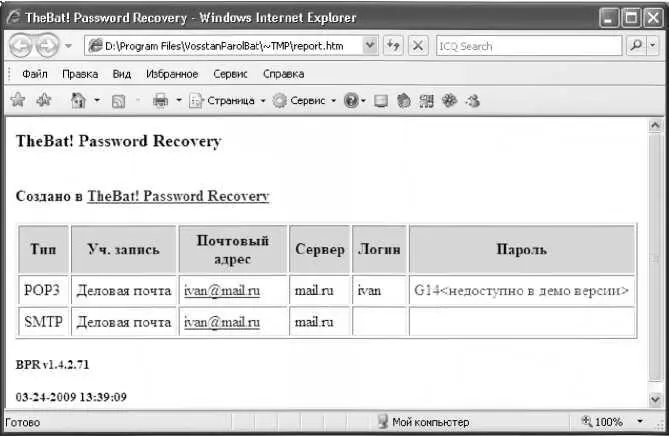Open ivan@mail.ru link in SMTP row

pyautogui.click(x=222, y=322)
